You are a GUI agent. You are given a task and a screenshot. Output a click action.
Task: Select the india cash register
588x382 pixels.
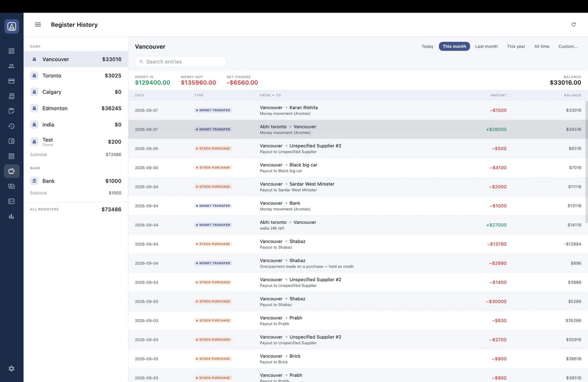click(x=76, y=125)
